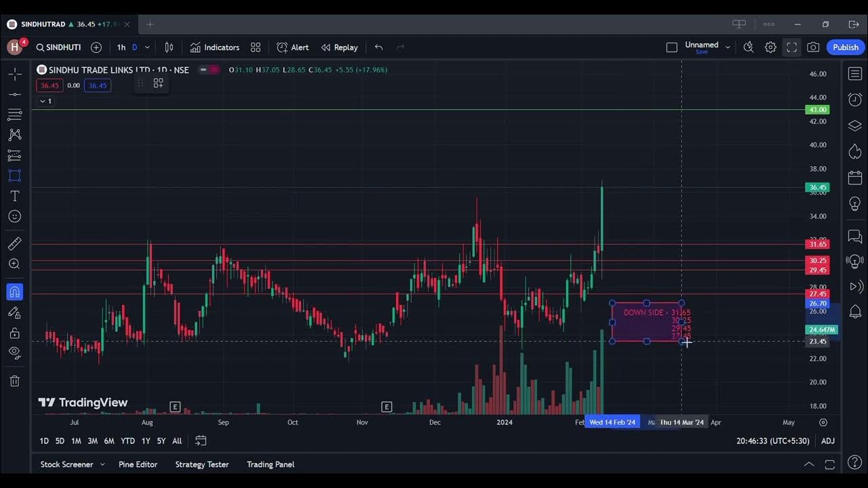Set range to YTD

tap(127, 441)
